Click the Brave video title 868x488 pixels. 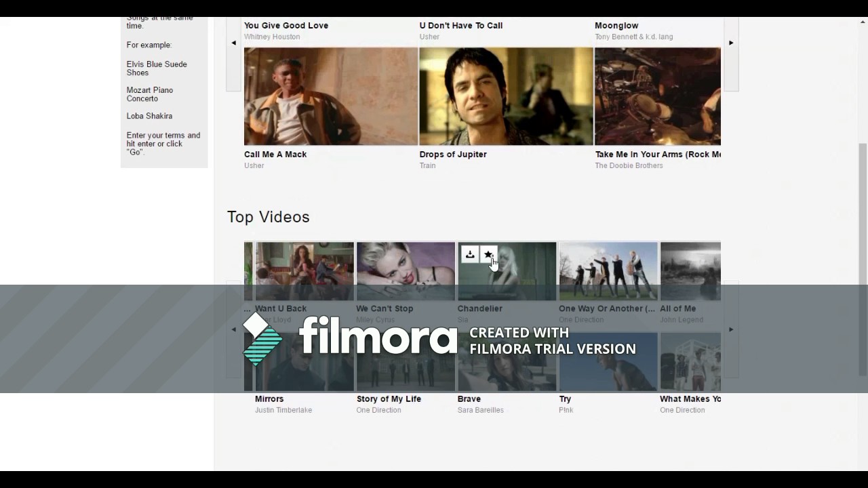click(x=469, y=399)
